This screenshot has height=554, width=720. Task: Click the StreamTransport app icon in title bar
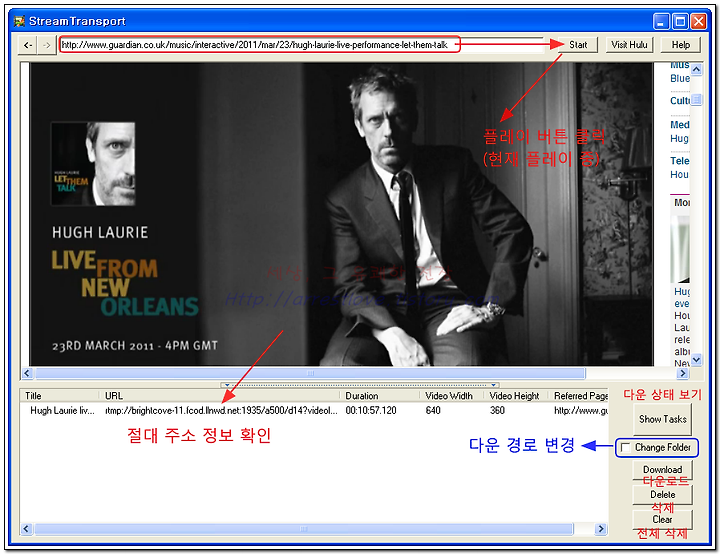click(19, 21)
